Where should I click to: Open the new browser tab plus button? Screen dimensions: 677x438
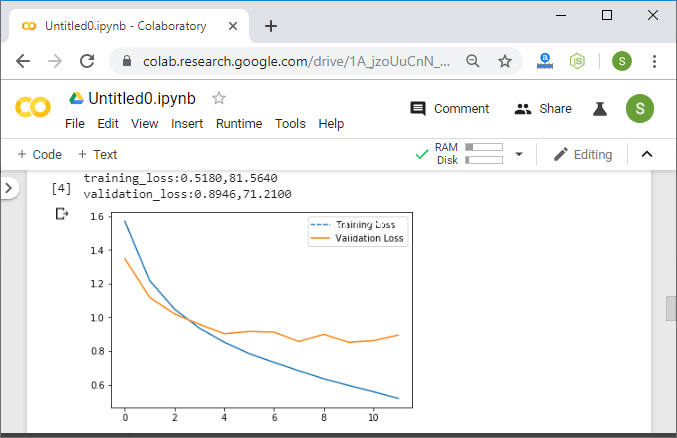coord(270,26)
